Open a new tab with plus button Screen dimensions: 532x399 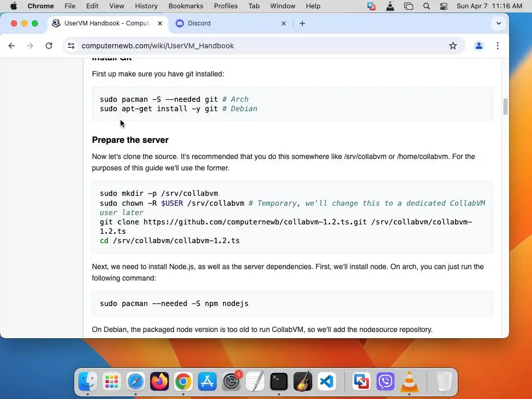coord(302,23)
